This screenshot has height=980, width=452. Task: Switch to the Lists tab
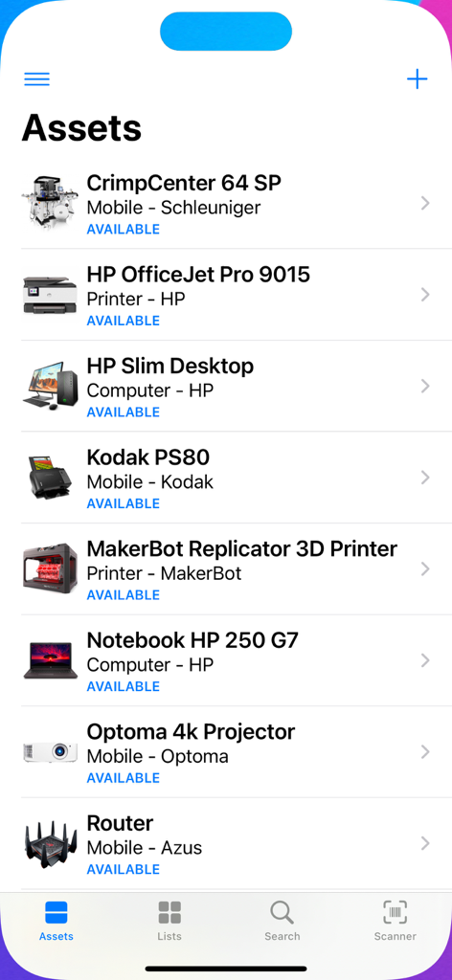click(x=169, y=921)
